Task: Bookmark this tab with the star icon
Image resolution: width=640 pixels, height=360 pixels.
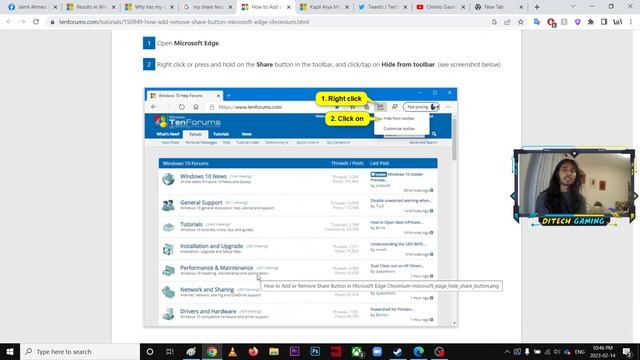Action: point(521,22)
